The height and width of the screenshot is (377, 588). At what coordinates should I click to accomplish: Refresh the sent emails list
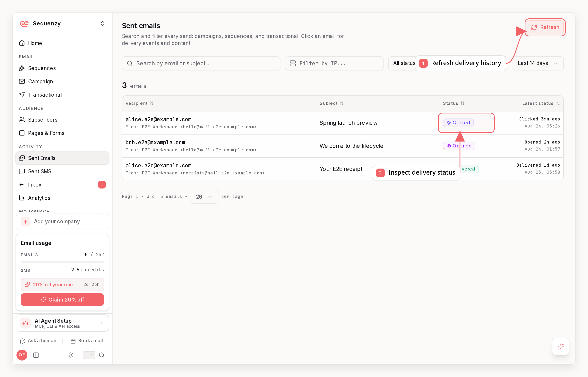click(x=545, y=27)
